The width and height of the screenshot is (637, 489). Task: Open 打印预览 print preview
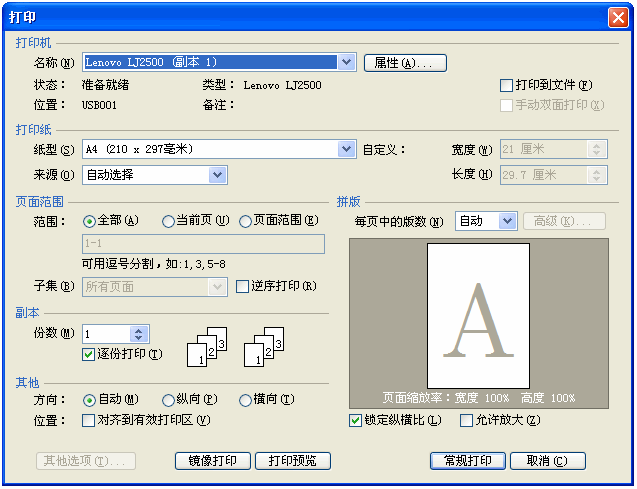[x=292, y=461]
